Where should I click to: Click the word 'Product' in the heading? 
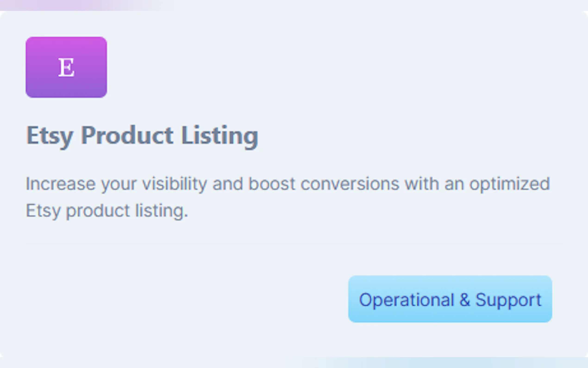[x=127, y=136]
